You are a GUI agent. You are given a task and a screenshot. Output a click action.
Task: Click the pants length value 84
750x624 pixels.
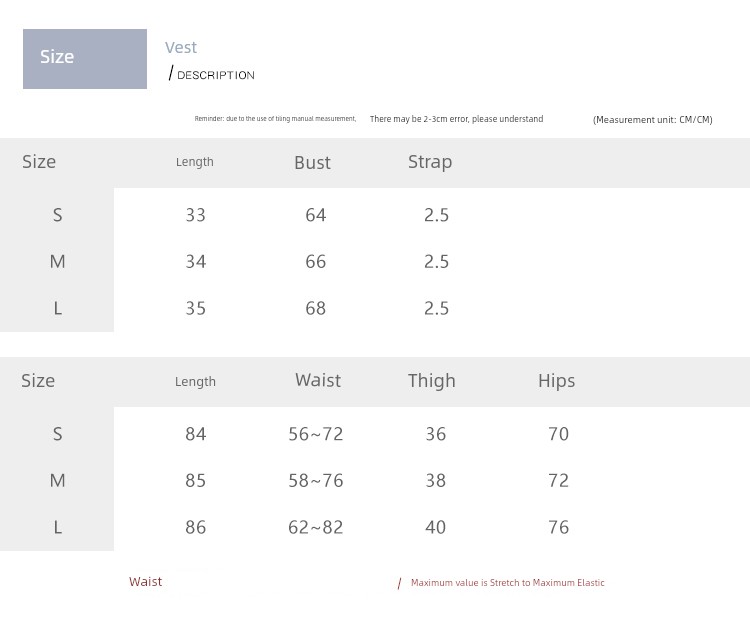[x=196, y=434]
